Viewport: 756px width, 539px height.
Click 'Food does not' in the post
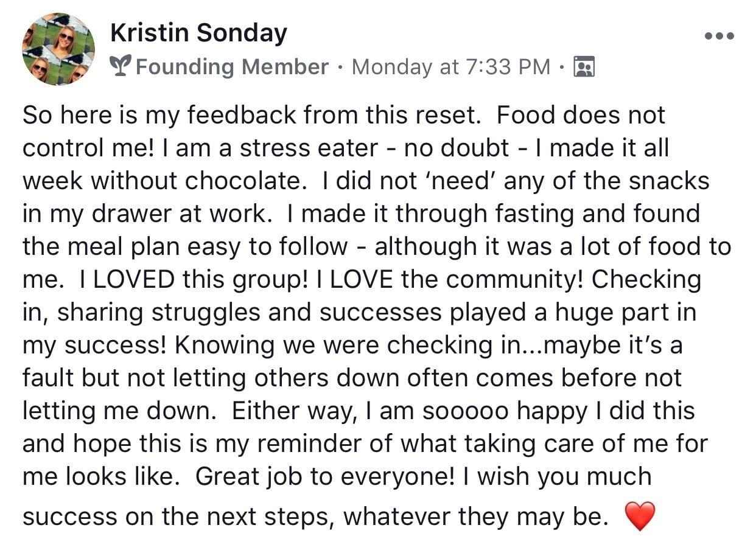pos(581,115)
